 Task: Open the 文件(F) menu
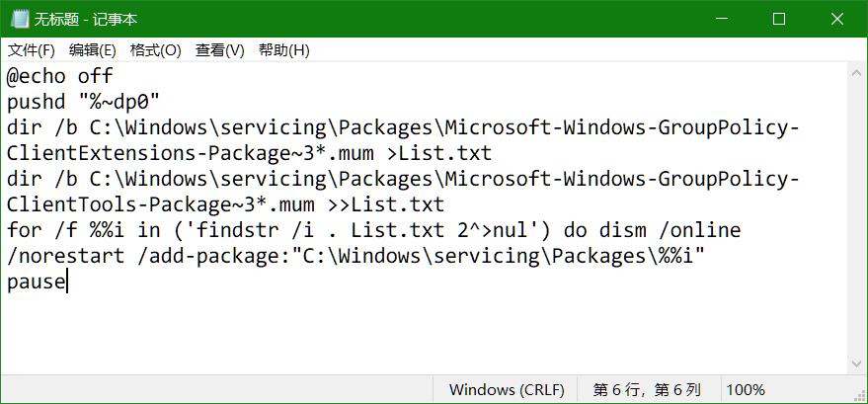(32, 50)
